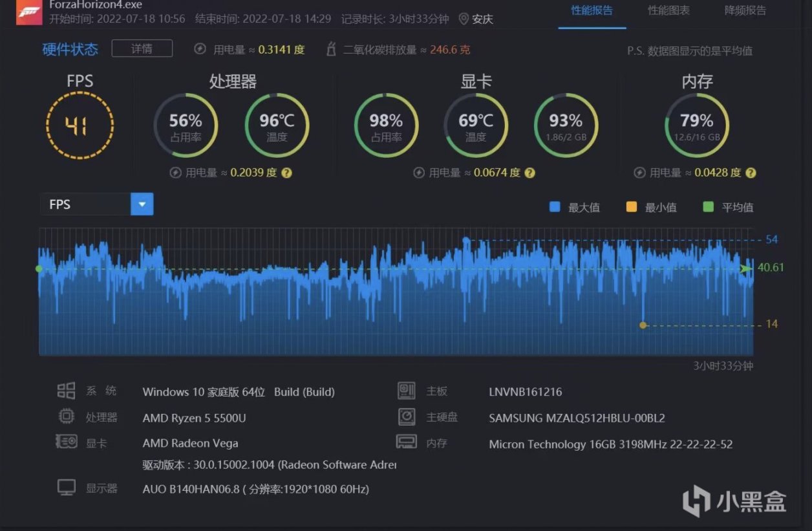Screen dimensions: 812x531
Task: Click the orange minimum point marker on chart
Action: pyautogui.click(x=643, y=325)
